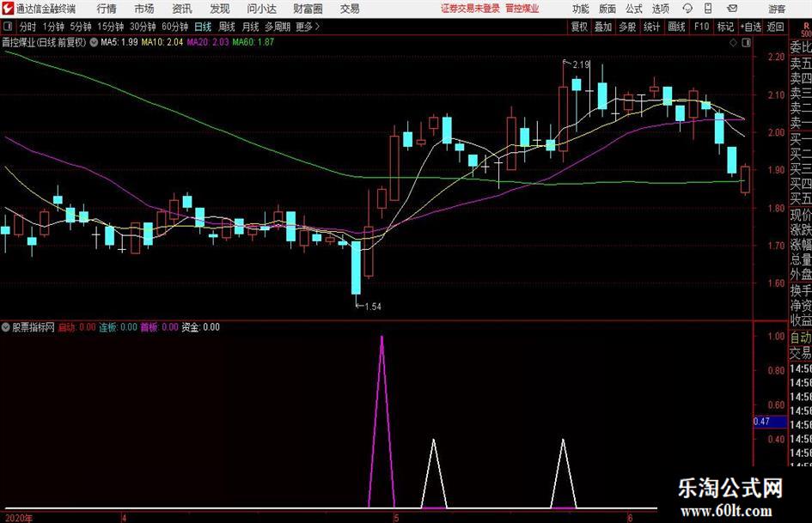Switch to 5分钟 period
The width and height of the screenshot is (812, 523).
pyautogui.click(x=81, y=27)
